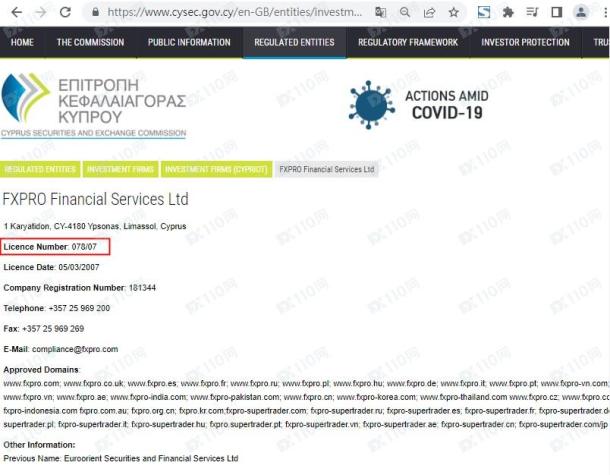Viewport: 610px width, 475px height.
Task: Click the FXPRO Financial Services Ltd heading
Action: click(96, 199)
